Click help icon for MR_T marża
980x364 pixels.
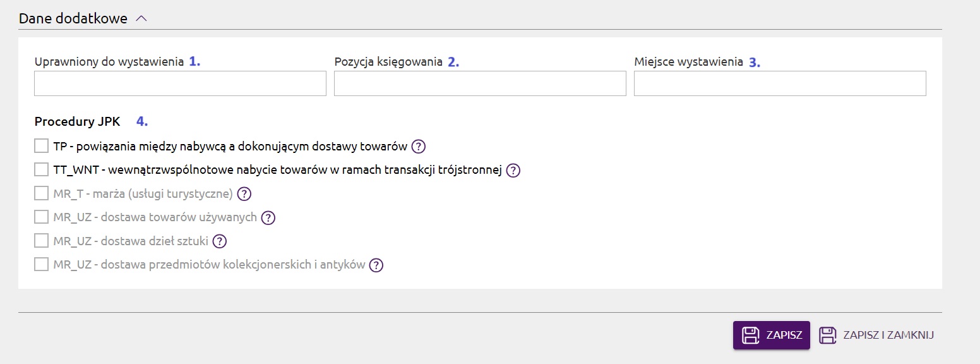coord(244,193)
